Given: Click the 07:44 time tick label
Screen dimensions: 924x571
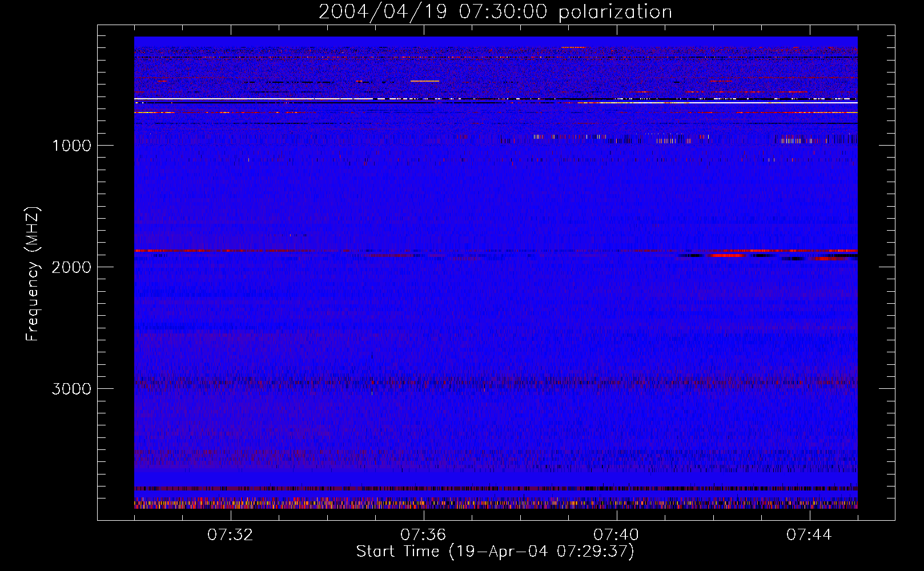Looking at the screenshot, I should (809, 535).
